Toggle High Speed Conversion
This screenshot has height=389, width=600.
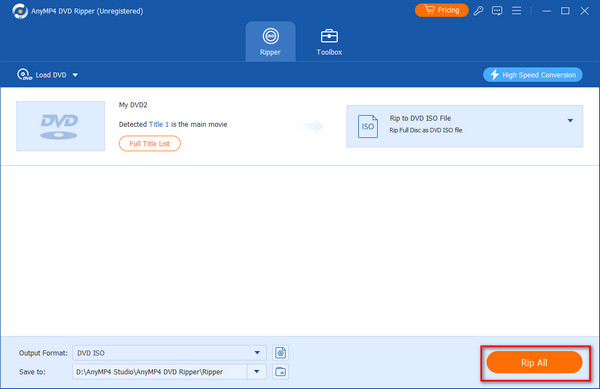533,75
